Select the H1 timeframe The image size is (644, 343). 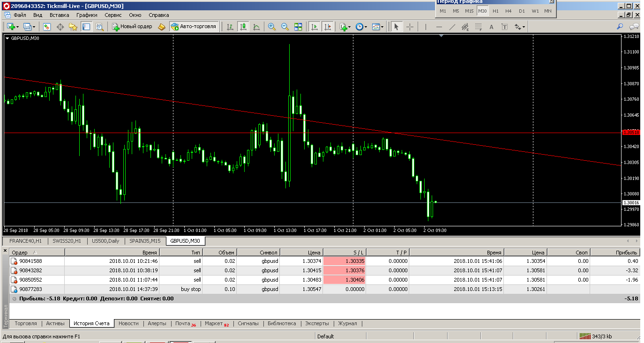[x=495, y=11]
